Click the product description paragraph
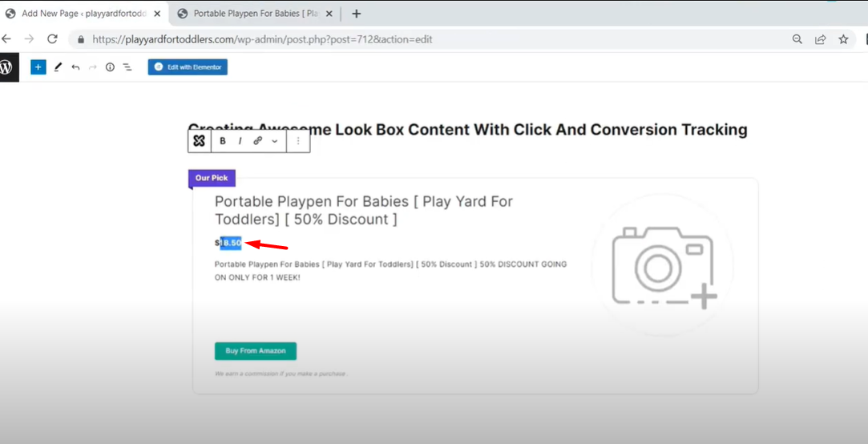Image resolution: width=868 pixels, height=444 pixels. pyautogui.click(x=390, y=271)
